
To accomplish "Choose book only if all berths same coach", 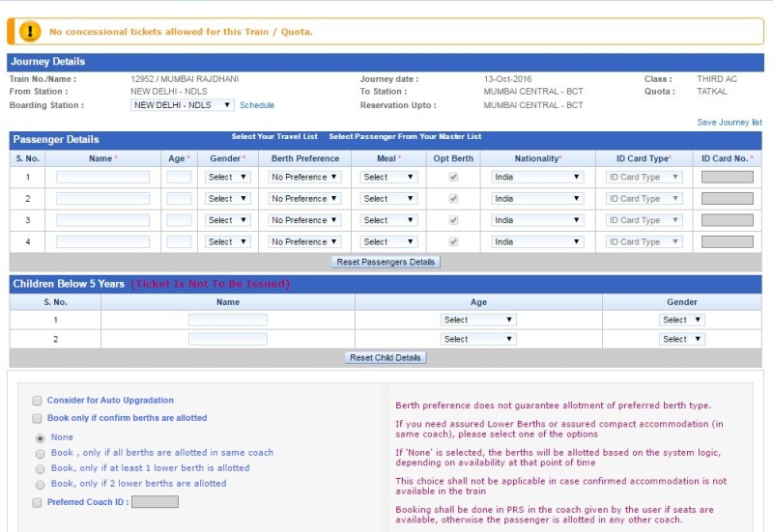I will pyautogui.click(x=41, y=453).
